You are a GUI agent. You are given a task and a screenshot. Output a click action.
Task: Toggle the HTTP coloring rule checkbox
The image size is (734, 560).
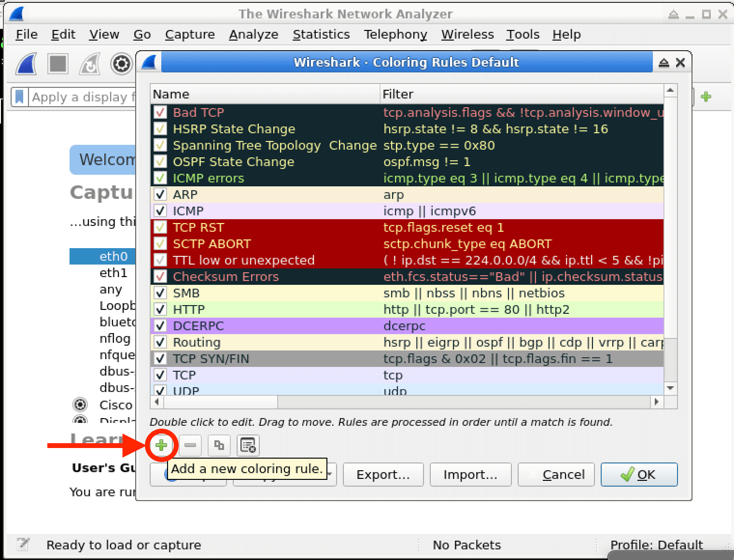160,309
